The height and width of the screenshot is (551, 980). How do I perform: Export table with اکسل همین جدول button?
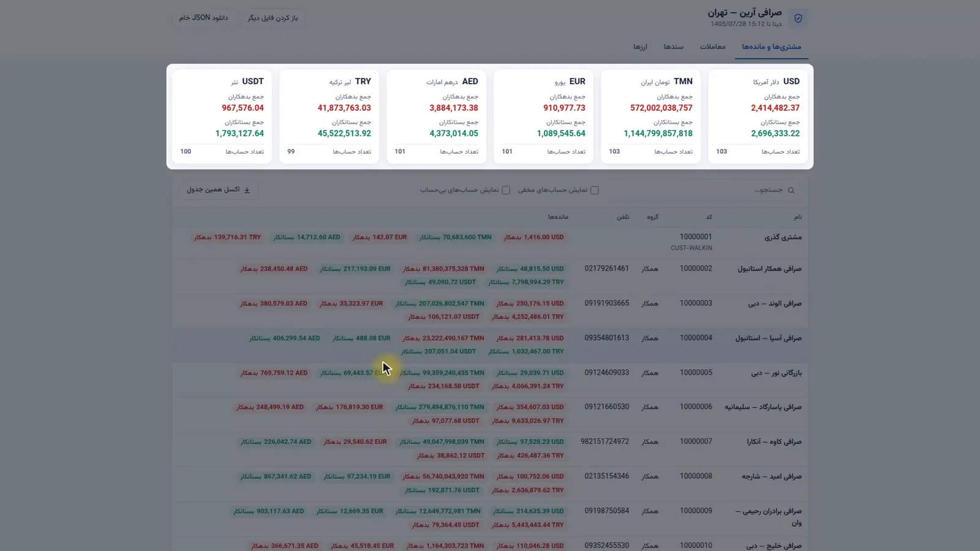pos(218,190)
